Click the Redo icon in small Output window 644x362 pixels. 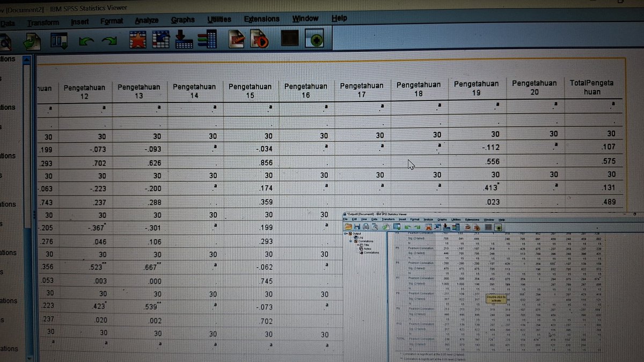(418, 227)
